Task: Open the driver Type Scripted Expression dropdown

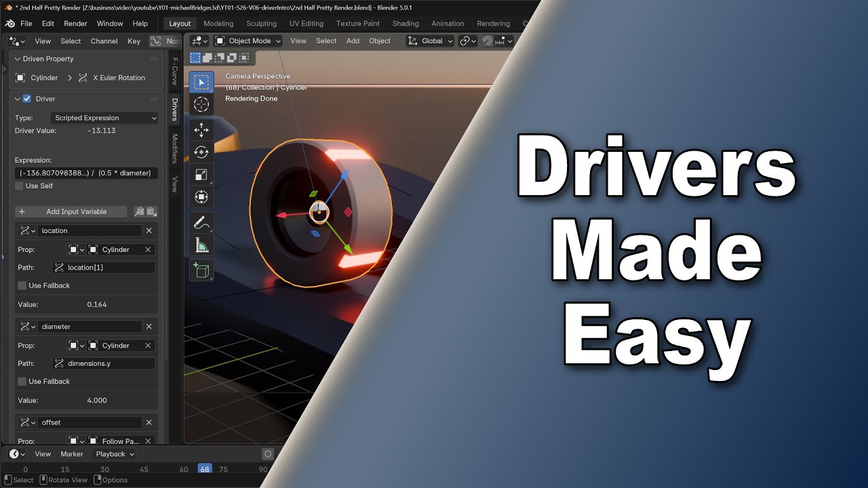Action: point(105,118)
